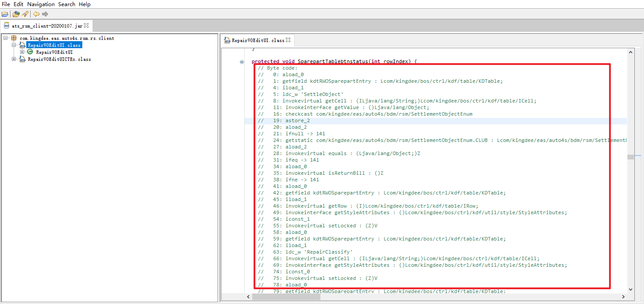The height and width of the screenshot is (304, 644).
Task: Select the Search toolbar icon
Action: [25, 14]
